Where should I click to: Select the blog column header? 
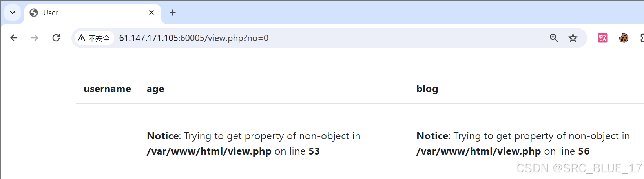(427, 89)
